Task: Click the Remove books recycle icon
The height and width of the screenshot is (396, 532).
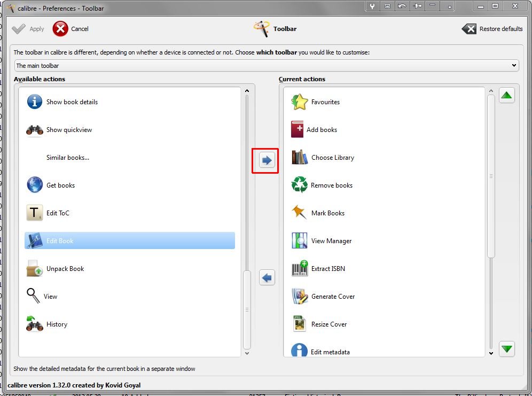Action: pyautogui.click(x=299, y=185)
